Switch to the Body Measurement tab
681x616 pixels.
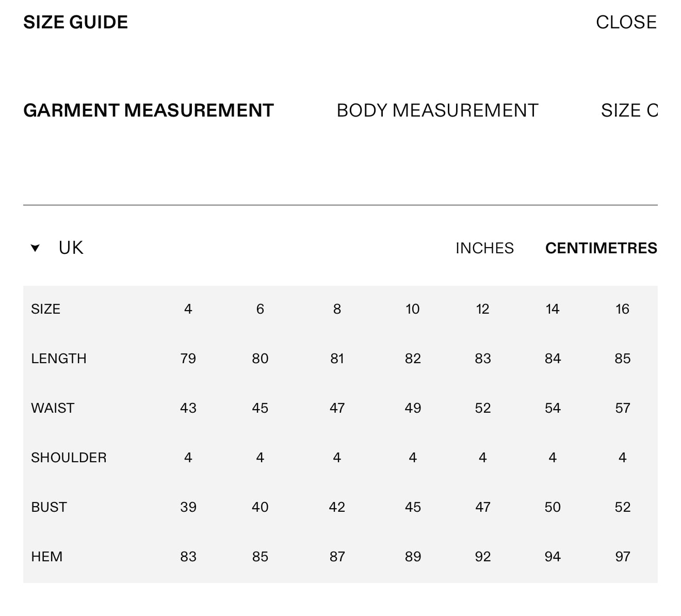pos(437,110)
